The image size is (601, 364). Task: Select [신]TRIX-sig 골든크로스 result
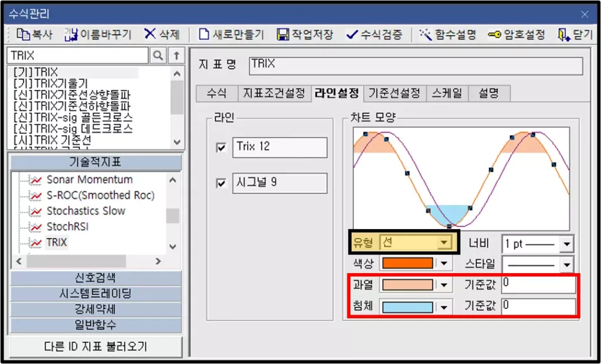pos(73,117)
